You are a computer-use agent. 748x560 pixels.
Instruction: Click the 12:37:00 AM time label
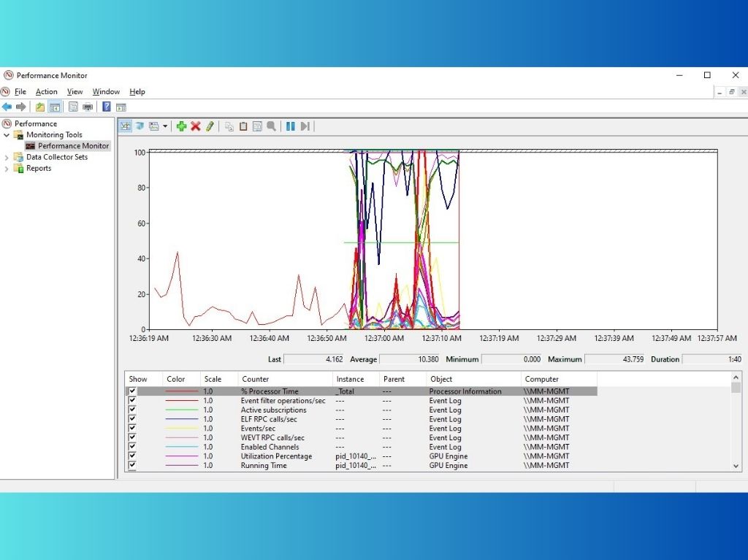coord(384,338)
